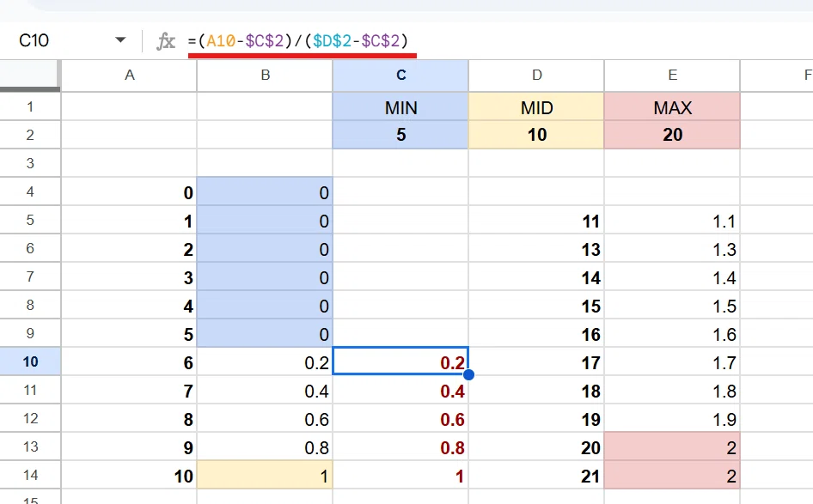Select the MIN value cell containing 5
Viewport: 813px width, 504px height.
click(x=400, y=135)
